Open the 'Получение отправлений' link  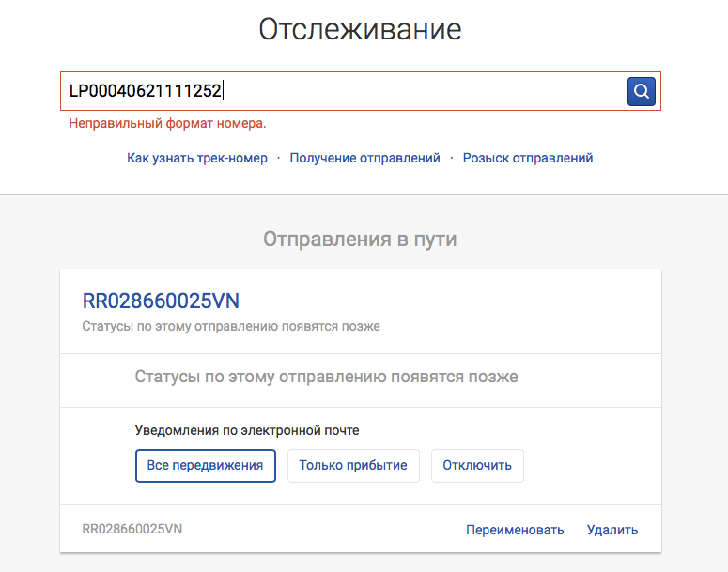[x=364, y=158]
